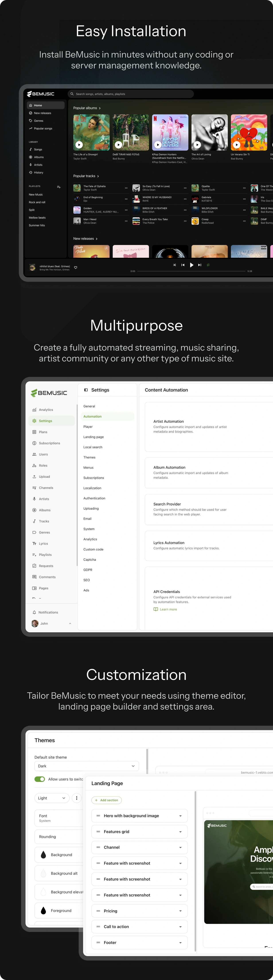Toggle shuffle in the player bar
This screenshot has width=273, height=980.
(x=174, y=265)
